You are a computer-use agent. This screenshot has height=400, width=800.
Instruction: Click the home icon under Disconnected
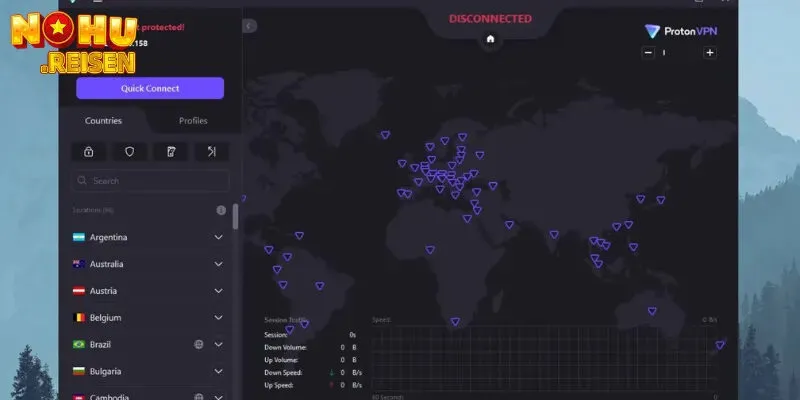pos(490,40)
